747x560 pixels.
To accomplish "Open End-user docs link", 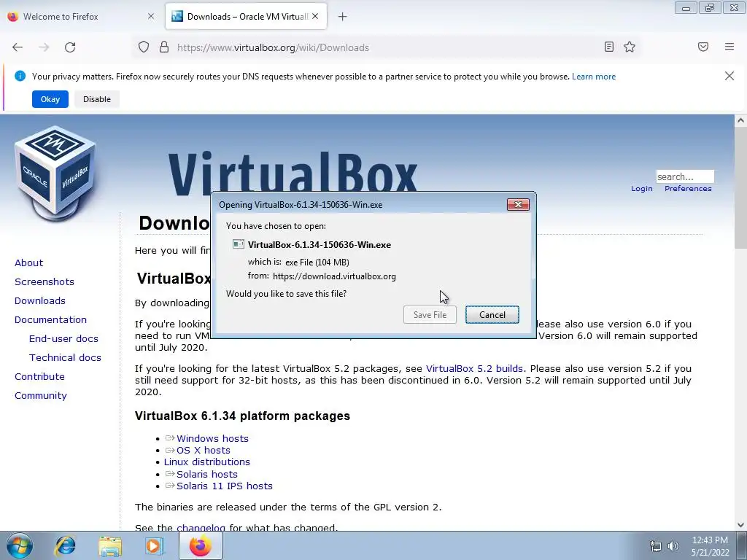I will (63, 338).
